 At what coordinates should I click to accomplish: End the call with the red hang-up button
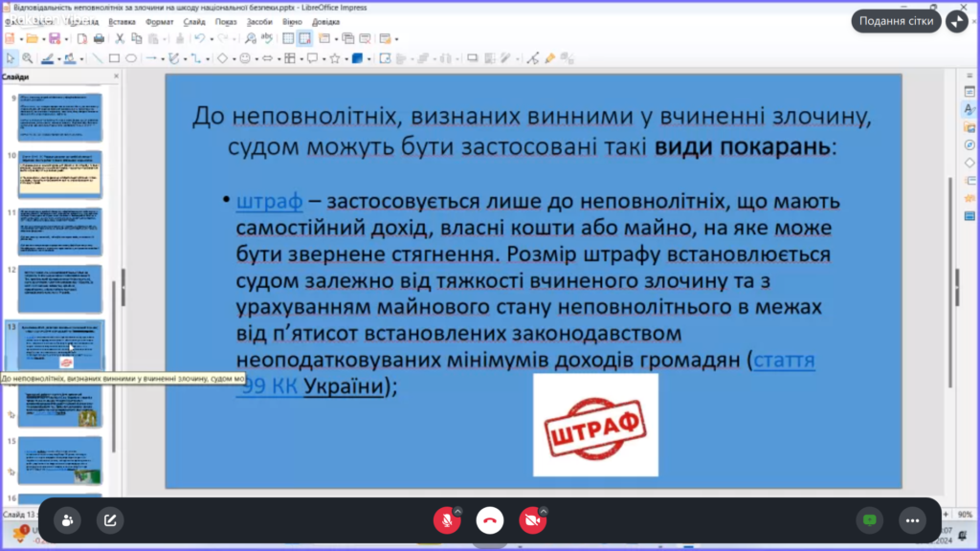[490, 519]
